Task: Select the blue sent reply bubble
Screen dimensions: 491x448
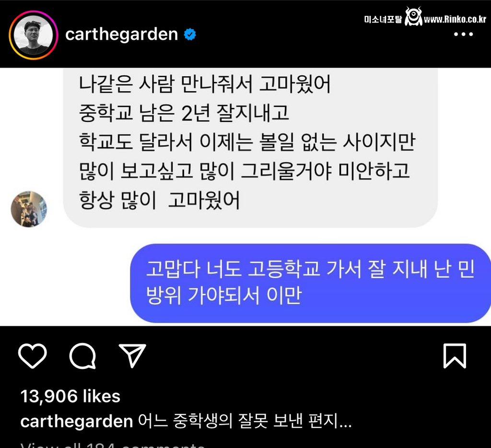Action: coord(310,283)
